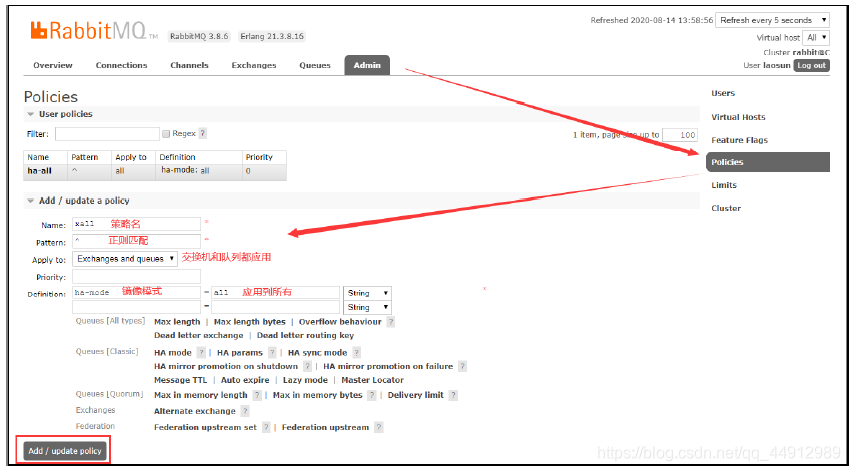
Task: Open Virtual Hosts in the sidebar
Action: pyautogui.click(x=738, y=117)
